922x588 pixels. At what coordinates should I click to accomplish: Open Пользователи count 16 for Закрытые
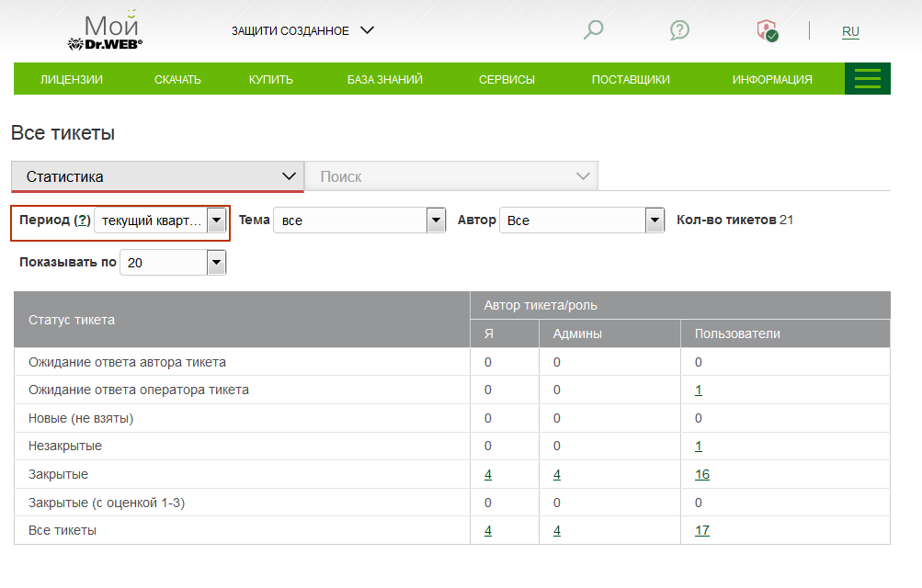[702, 475]
